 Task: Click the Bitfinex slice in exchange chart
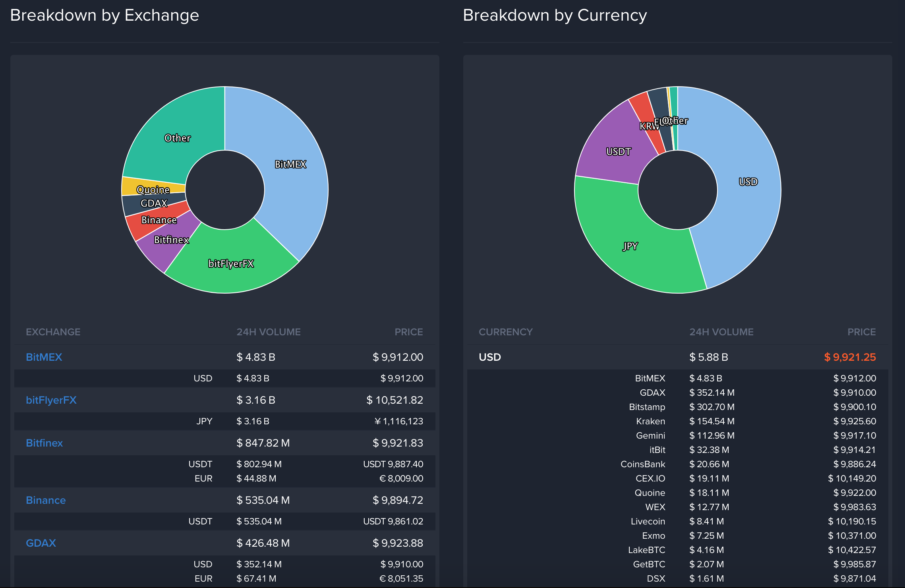(x=171, y=240)
